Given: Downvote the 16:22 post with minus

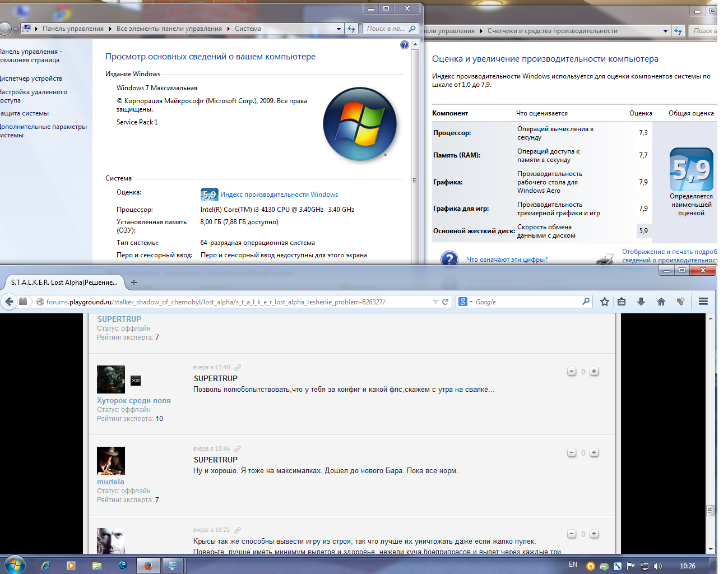Looking at the screenshot, I should click(x=572, y=534).
